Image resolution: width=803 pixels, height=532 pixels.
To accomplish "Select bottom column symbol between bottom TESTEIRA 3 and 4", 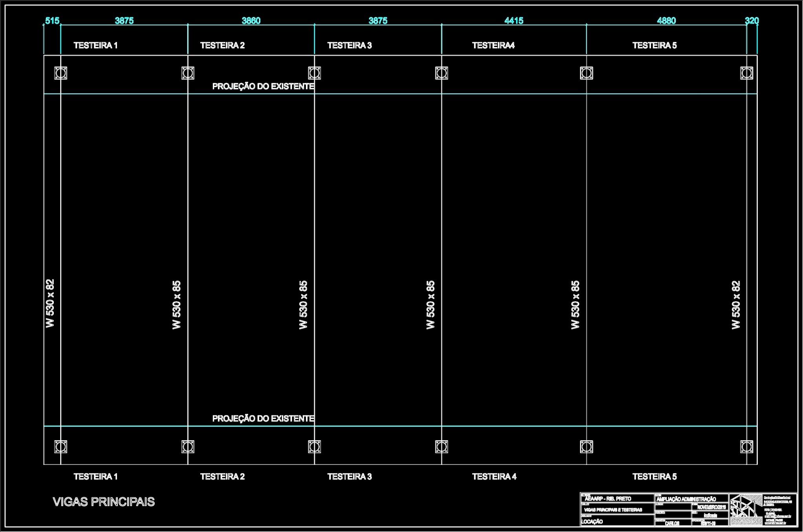I will click(442, 446).
